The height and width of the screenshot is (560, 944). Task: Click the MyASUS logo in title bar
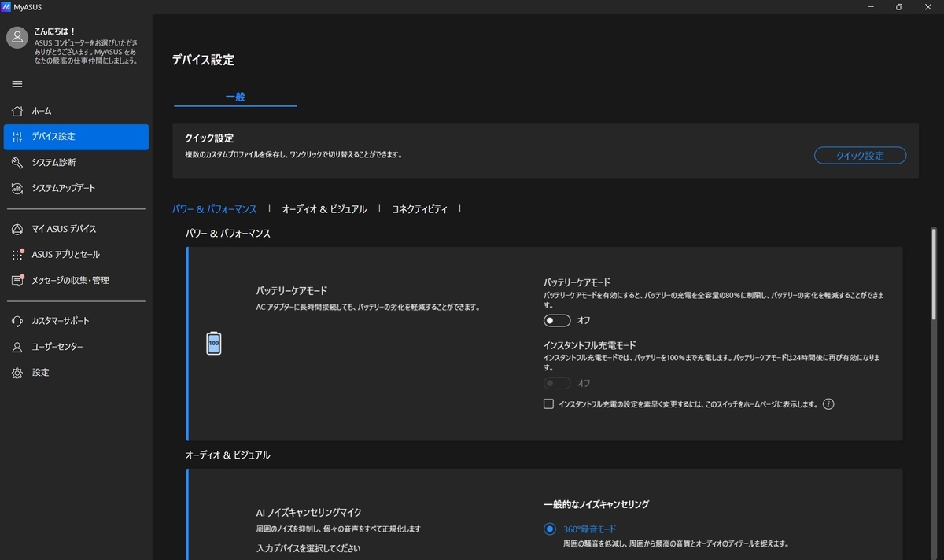tap(7, 6)
